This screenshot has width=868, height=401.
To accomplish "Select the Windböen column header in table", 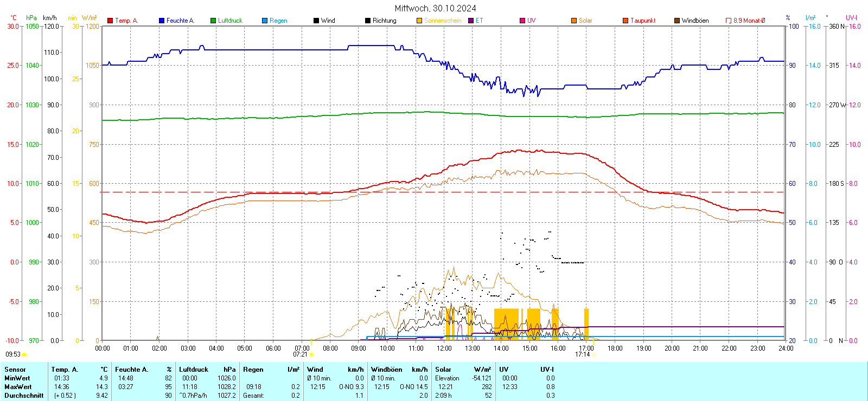I will click(x=386, y=370).
